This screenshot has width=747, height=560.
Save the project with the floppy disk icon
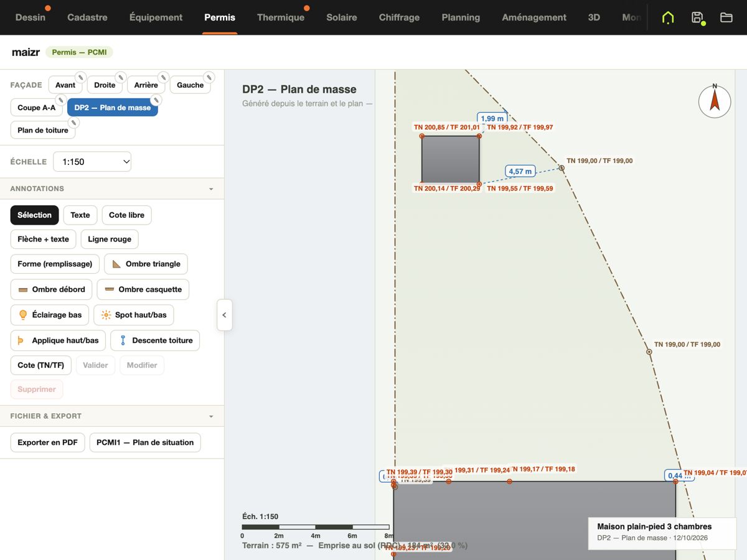(x=698, y=17)
